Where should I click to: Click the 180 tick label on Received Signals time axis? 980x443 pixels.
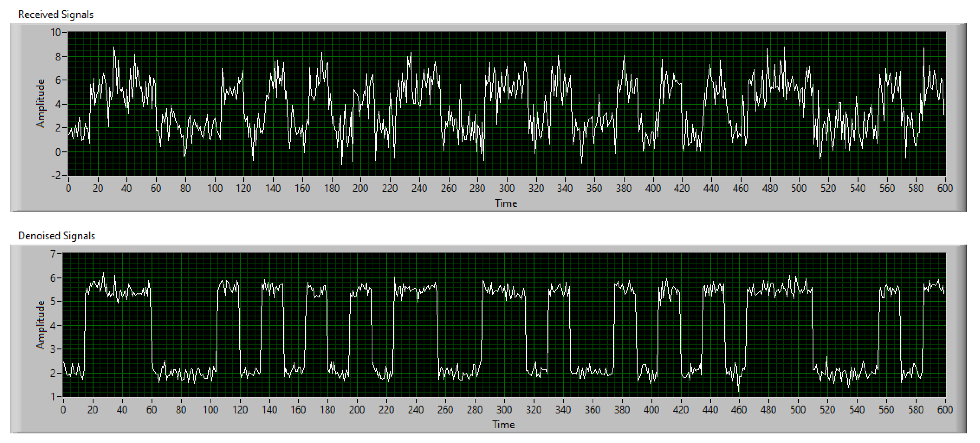331,189
